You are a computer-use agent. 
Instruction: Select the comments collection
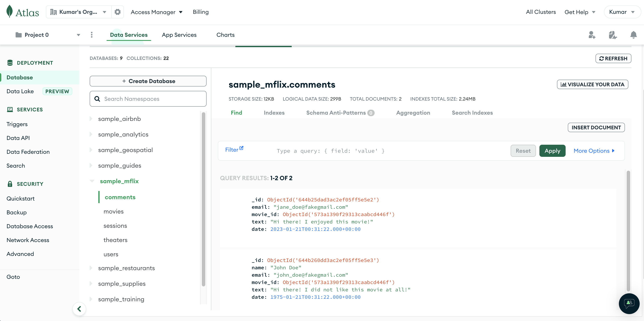(x=120, y=197)
